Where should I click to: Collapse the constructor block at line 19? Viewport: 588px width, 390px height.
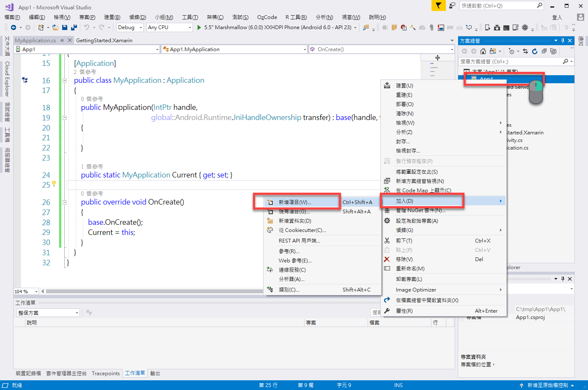coord(64,117)
